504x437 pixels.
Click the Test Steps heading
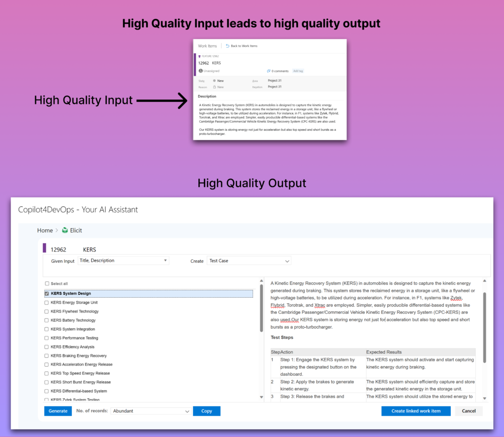coord(282,338)
